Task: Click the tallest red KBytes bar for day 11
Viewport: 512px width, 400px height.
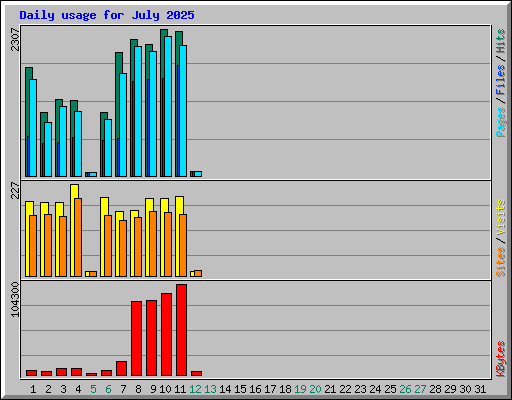Action: tap(182, 330)
